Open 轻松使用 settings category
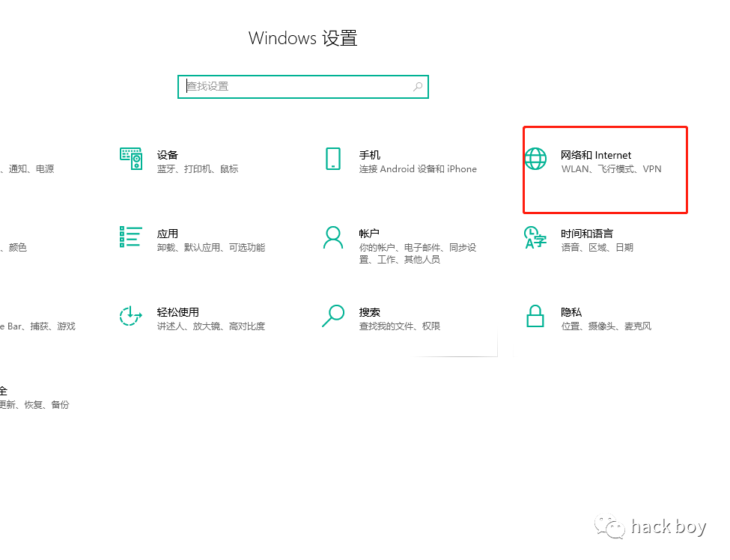Viewport: 730px width, 560px height. [x=178, y=312]
